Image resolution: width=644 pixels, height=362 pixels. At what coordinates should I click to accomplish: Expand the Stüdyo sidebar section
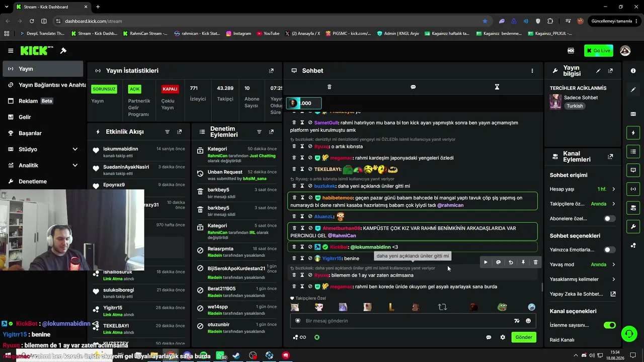(43, 149)
